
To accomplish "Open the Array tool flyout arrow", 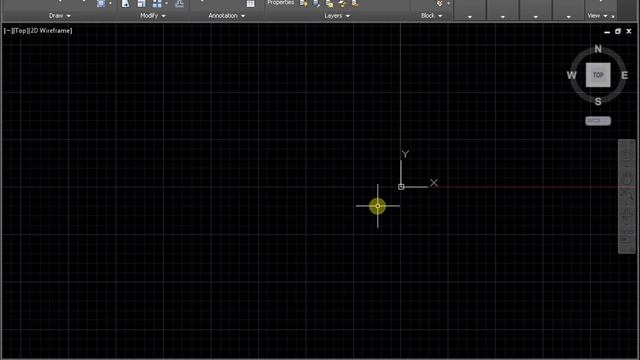I will click(x=166, y=4).
